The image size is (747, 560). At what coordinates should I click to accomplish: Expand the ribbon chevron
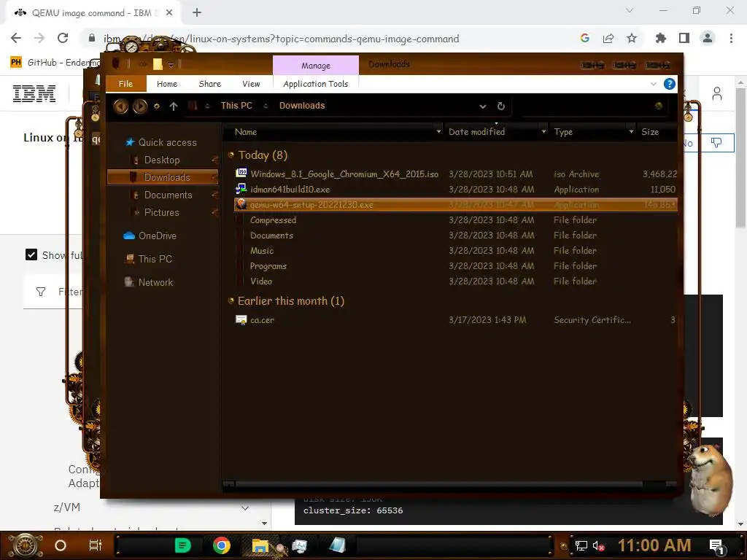[653, 85]
